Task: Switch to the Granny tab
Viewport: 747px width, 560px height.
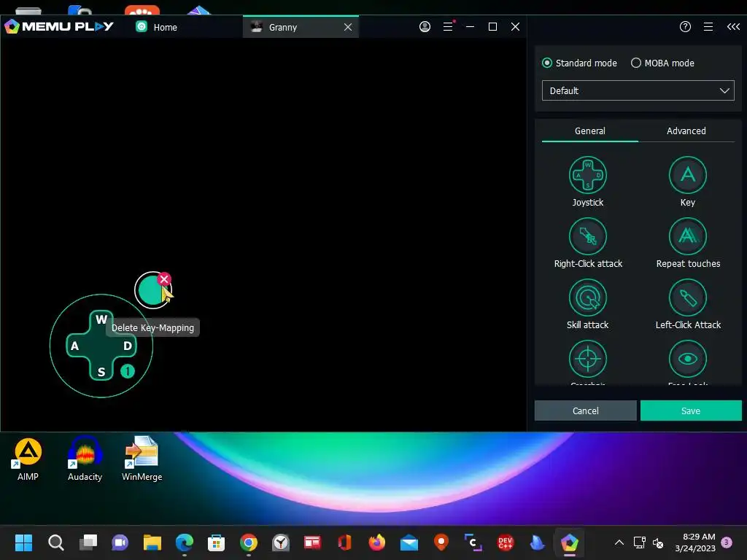Action: click(x=282, y=27)
